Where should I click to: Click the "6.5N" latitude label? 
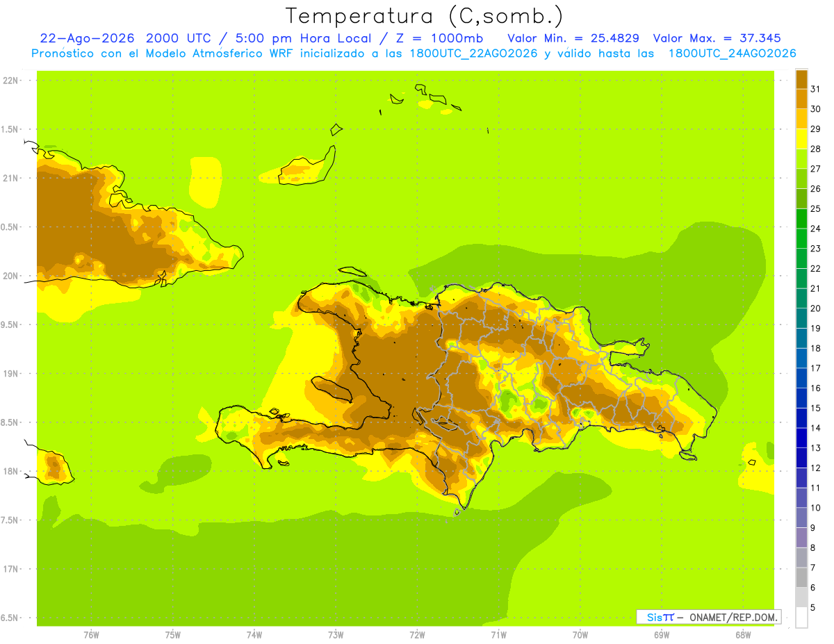[x=10, y=618]
